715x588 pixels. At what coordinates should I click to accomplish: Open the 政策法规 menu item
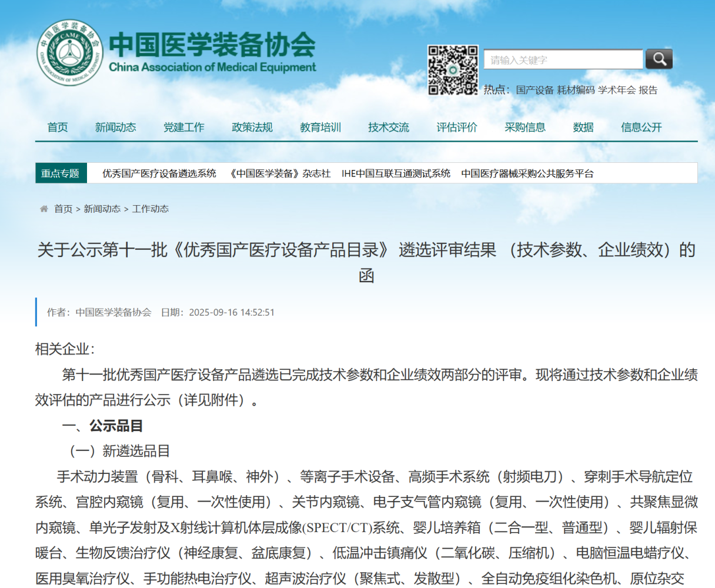pyautogui.click(x=252, y=127)
